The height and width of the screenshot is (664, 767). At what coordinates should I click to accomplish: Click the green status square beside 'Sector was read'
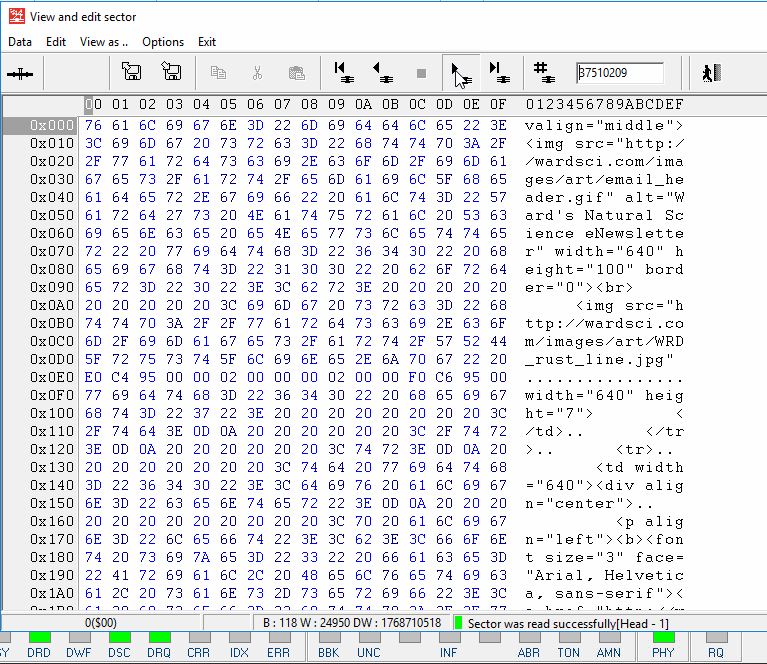(458, 623)
